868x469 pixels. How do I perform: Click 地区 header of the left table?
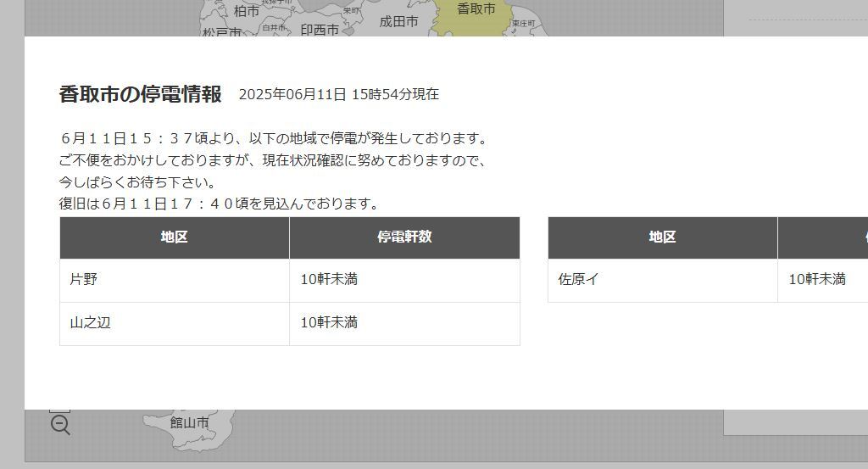pyautogui.click(x=175, y=237)
